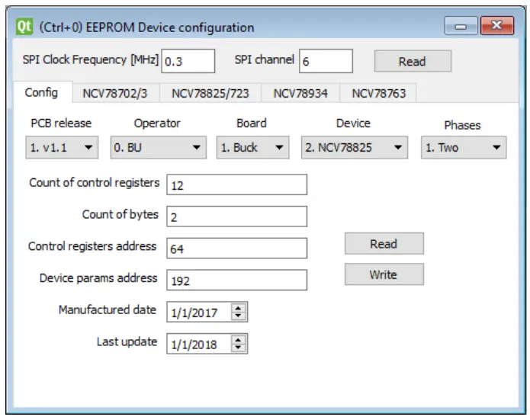Screen dimensions: 530x420
Task: Minimize the EEPROM Device configuration window
Action: (461, 26)
